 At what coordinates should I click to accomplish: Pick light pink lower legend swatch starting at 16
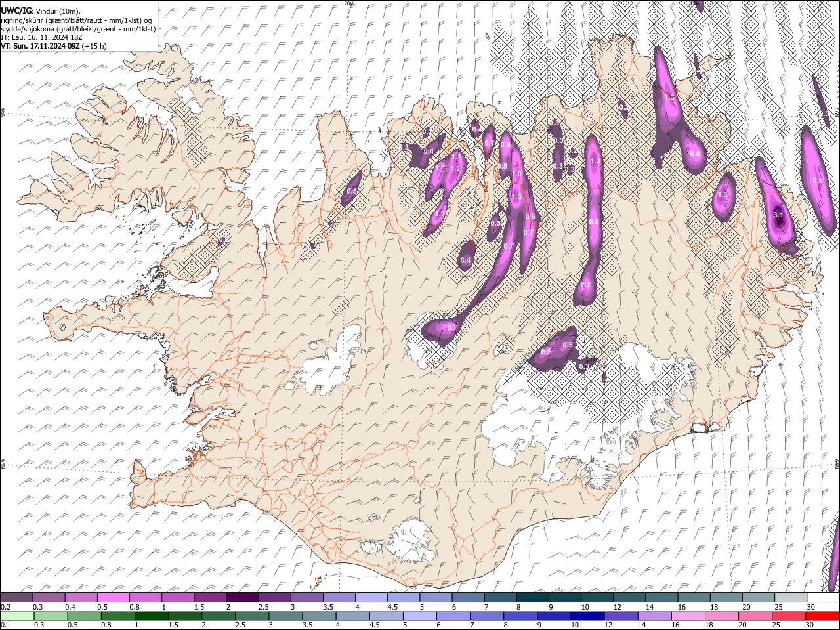coord(688,616)
